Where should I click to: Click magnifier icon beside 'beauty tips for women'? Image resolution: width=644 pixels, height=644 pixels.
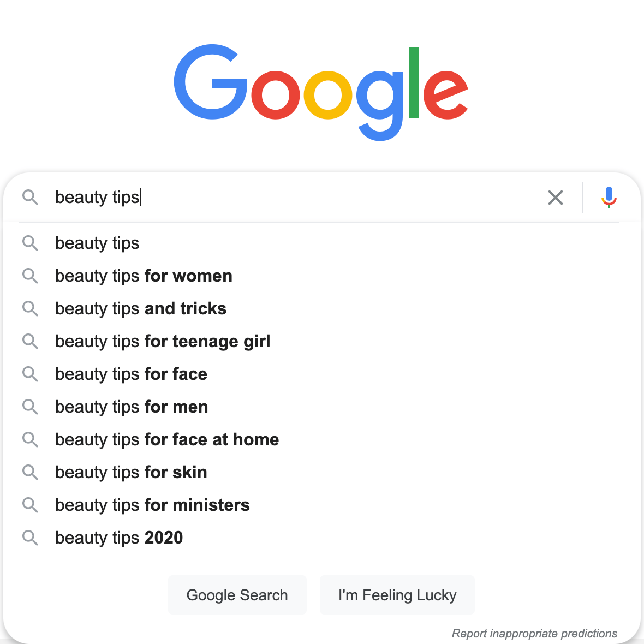pyautogui.click(x=31, y=276)
